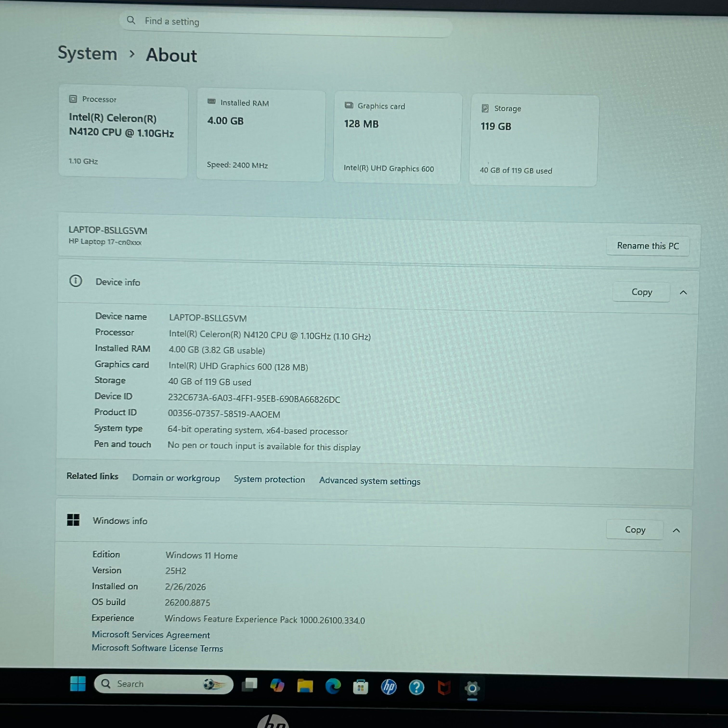Image resolution: width=728 pixels, height=728 pixels.
Task: Click the taskbar search magnifier icon
Action: 106,683
